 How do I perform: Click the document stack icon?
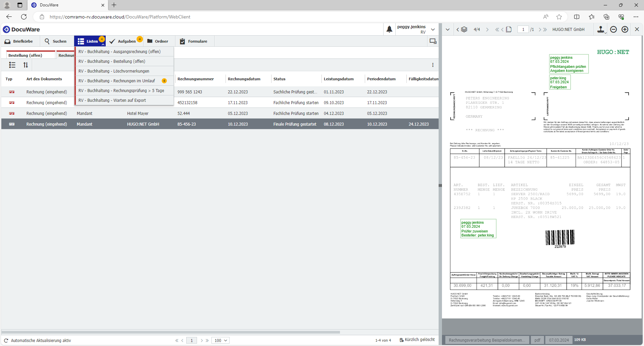coord(464,30)
